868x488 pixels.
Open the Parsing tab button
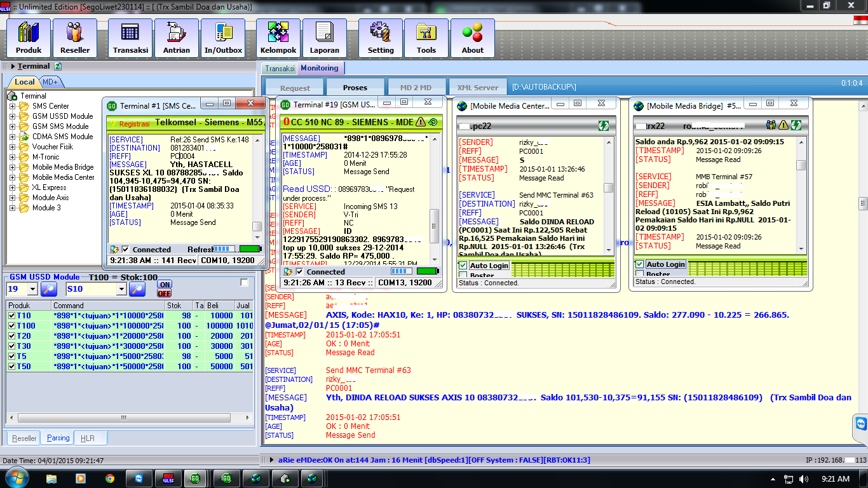(57, 437)
